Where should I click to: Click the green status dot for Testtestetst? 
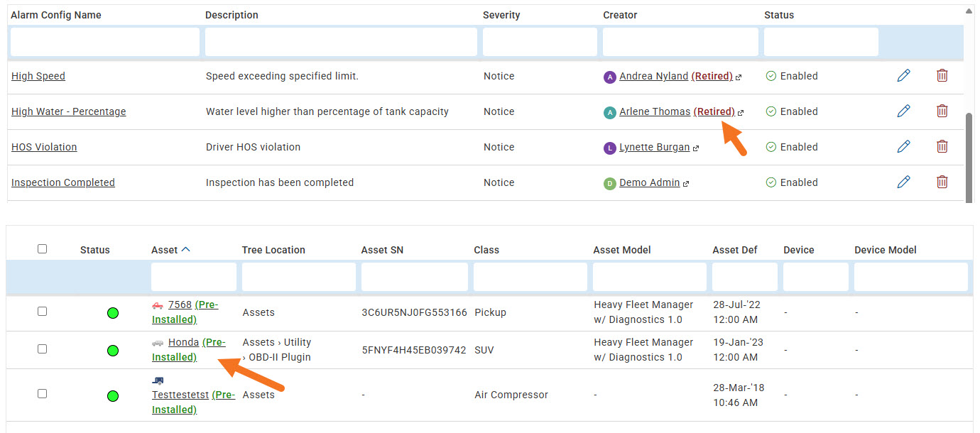112,395
